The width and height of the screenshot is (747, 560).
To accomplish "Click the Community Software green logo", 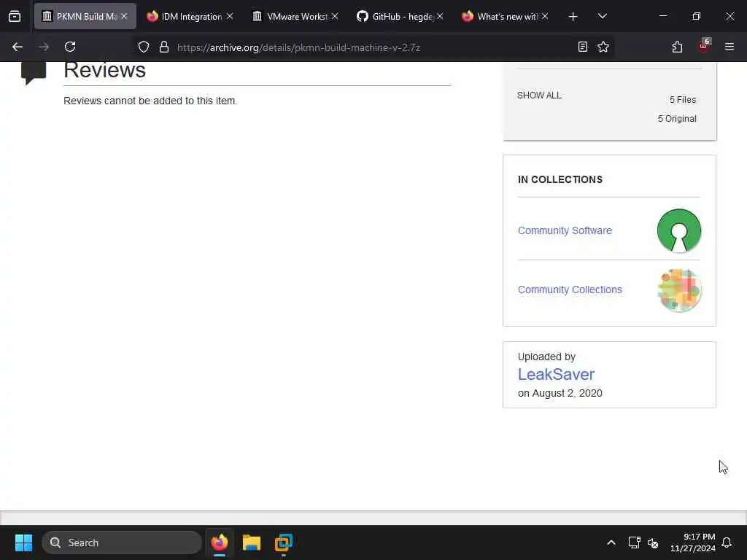I will pyautogui.click(x=679, y=231).
